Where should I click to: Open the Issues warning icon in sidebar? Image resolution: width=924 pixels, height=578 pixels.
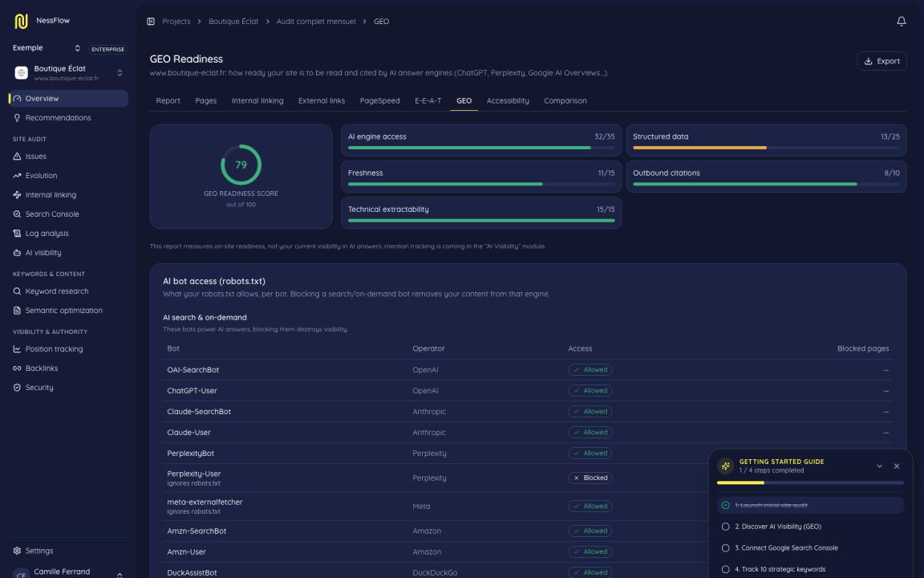click(17, 157)
